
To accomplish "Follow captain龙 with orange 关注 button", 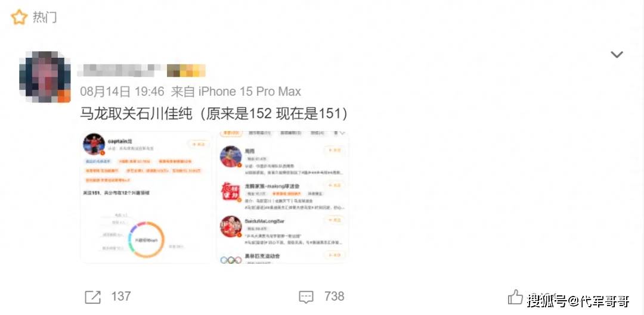I will click(x=199, y=144).
